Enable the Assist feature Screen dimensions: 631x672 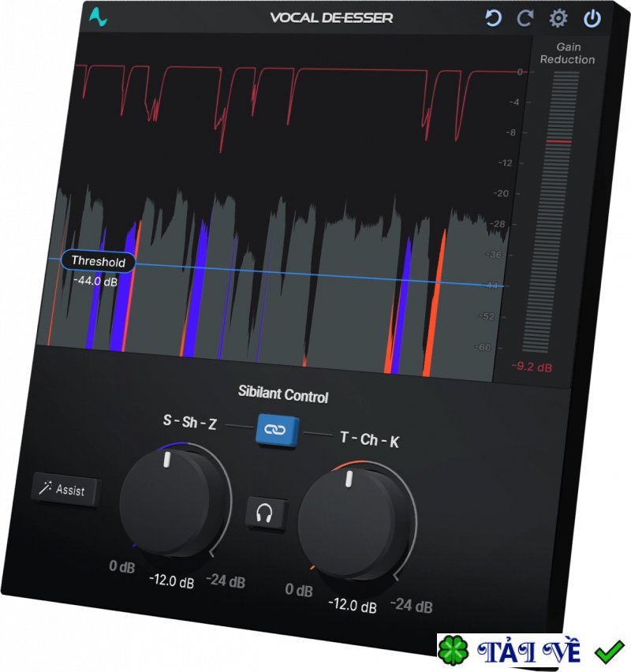[66, 490]
